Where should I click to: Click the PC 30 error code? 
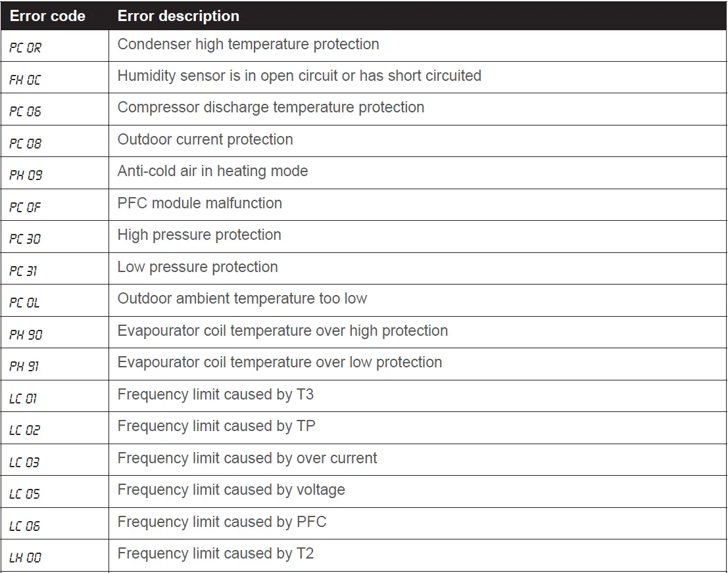(x=25, y=239)
